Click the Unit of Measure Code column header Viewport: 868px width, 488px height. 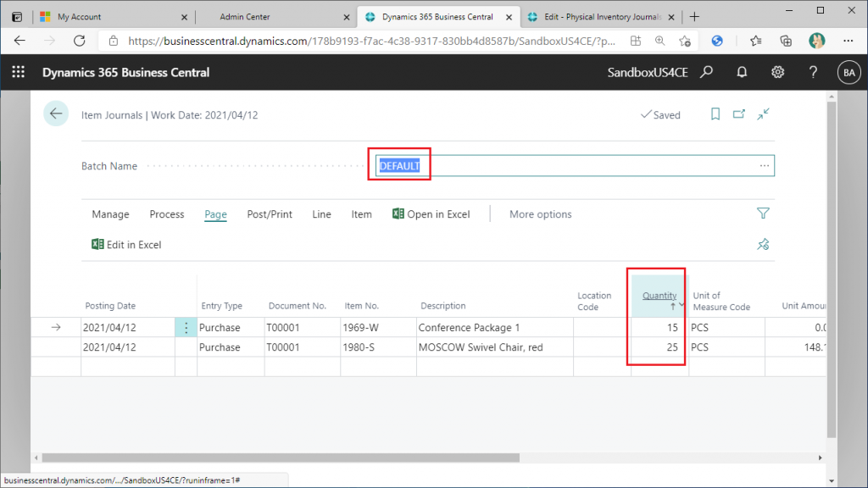click(x=721, y=301)
